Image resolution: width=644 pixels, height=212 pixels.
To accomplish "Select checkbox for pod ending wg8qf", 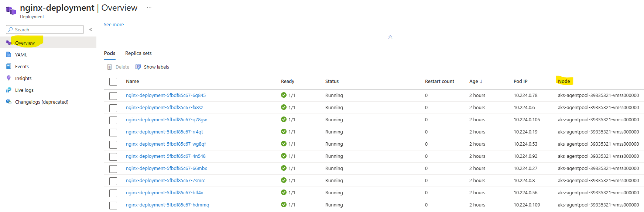I will click(x=113, y=145).
